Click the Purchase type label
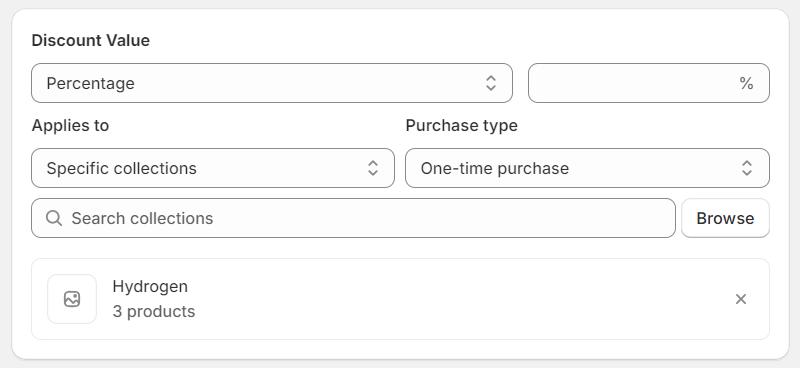The image size is (800, 368). pyautogui.click(x=461, y=126)
